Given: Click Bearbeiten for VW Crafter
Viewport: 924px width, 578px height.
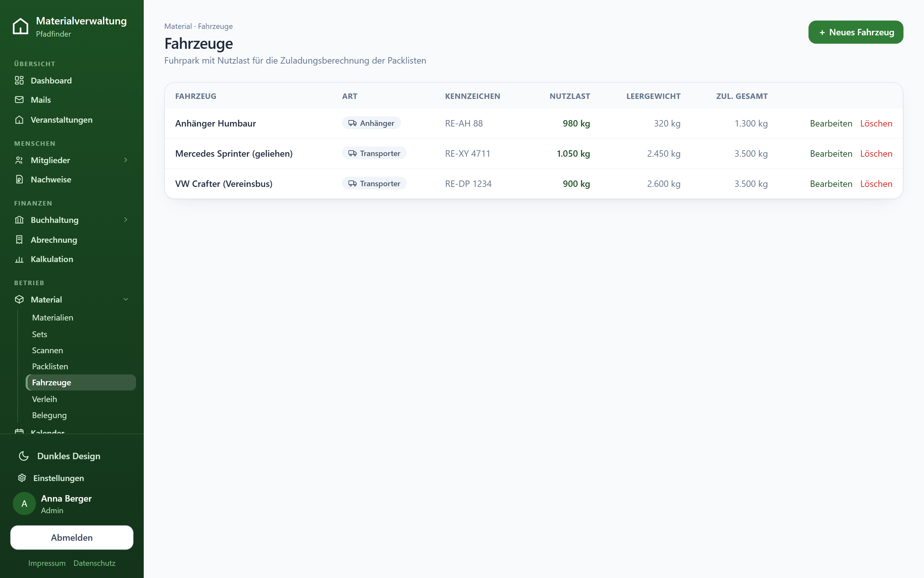Looking at the screenshot, I should coord(831,184).
